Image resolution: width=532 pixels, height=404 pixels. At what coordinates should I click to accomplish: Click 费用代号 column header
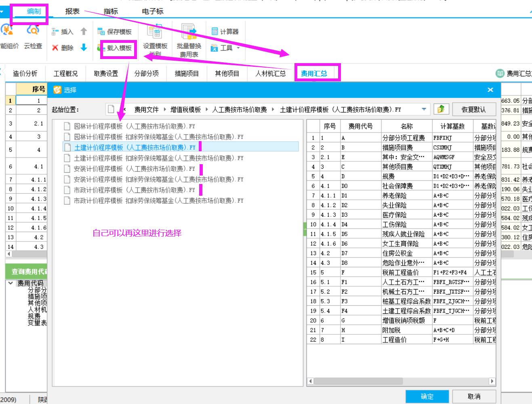tap(360, 126)
